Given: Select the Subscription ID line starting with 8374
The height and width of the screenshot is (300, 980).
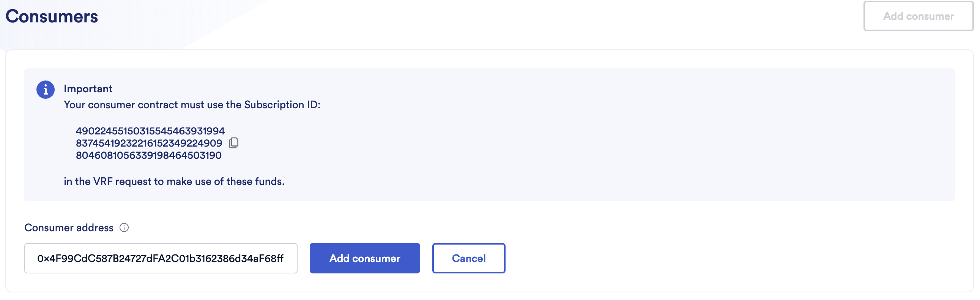Looking at the screenshot, I should point(149,143).
